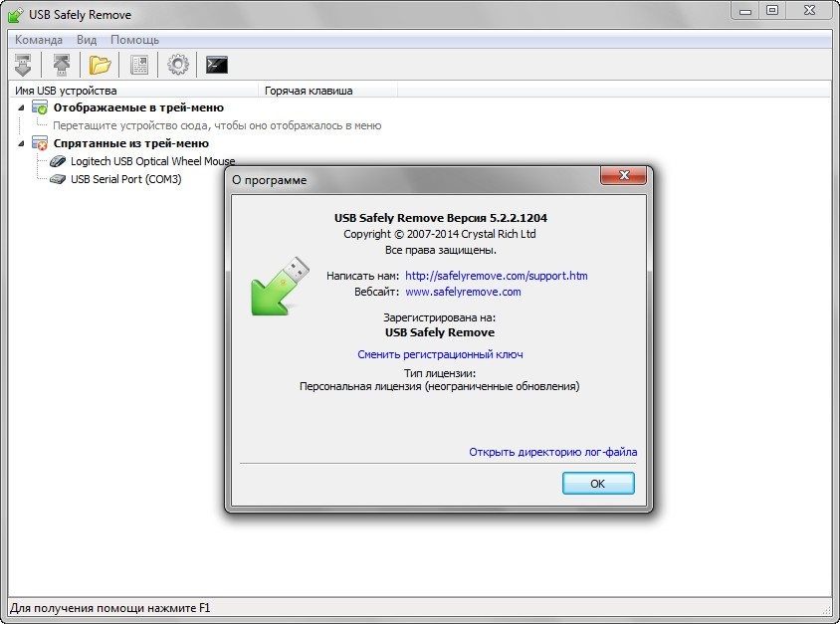
Task: Click the Все права защищены text
Action: 440,250
